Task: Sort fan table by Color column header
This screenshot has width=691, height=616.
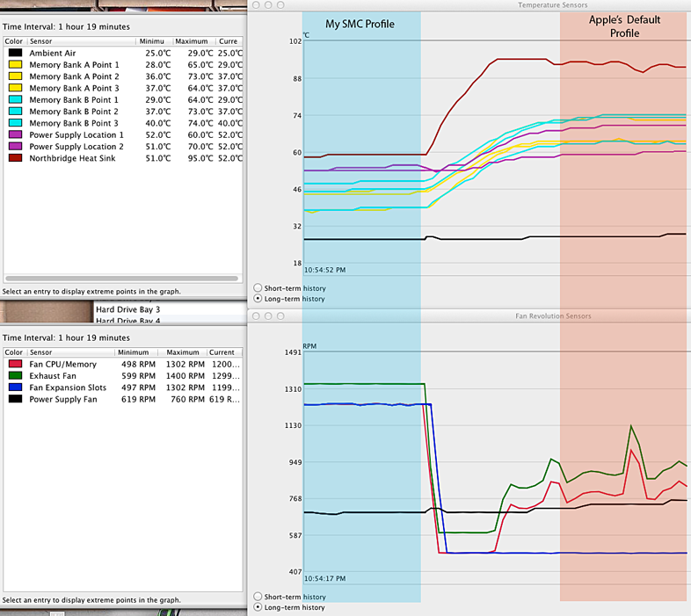Action: [16, 352]
